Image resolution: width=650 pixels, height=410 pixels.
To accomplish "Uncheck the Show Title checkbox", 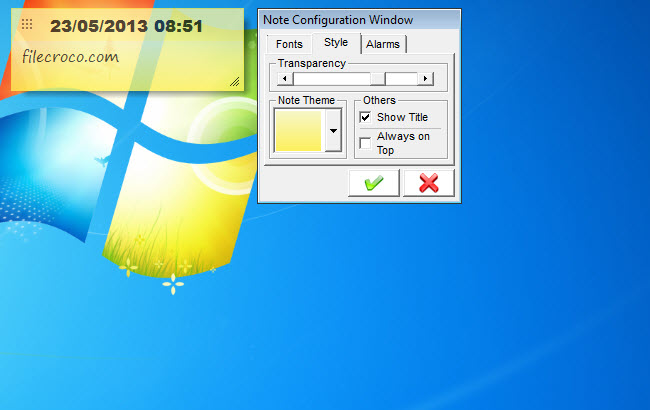I will [x=365, y=117].
